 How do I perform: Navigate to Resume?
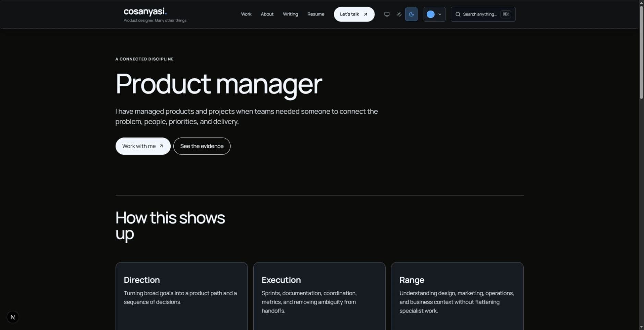(x=316, y=14)
